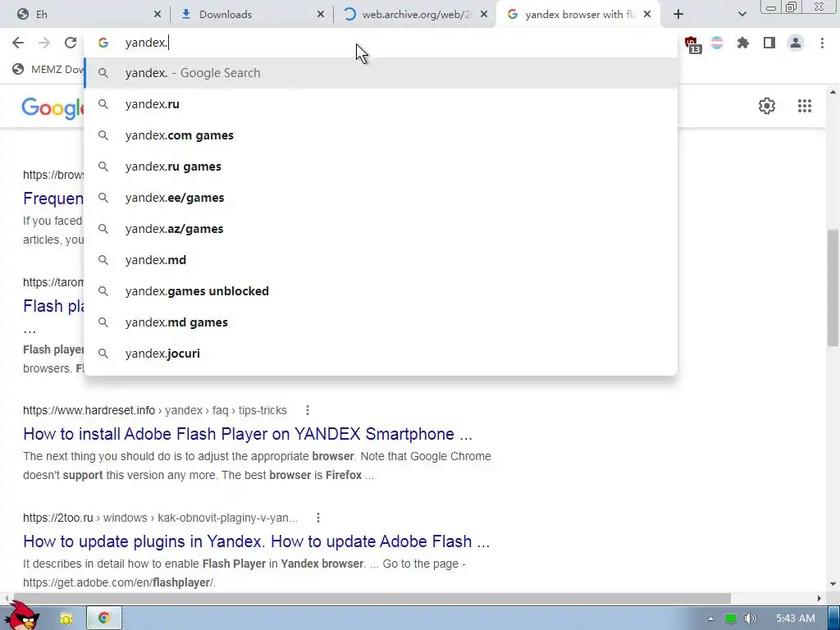840x630 pixels.
Task: Open the taskbar file explorer icon
Action: click(x=66, y=619)
